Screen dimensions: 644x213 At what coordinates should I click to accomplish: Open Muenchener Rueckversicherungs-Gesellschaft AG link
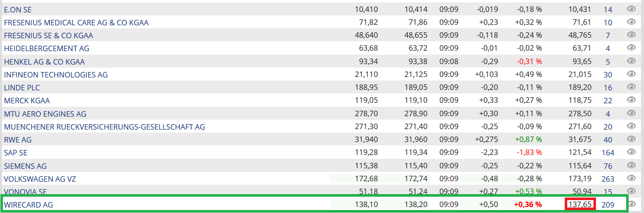[x=105, y=127]
